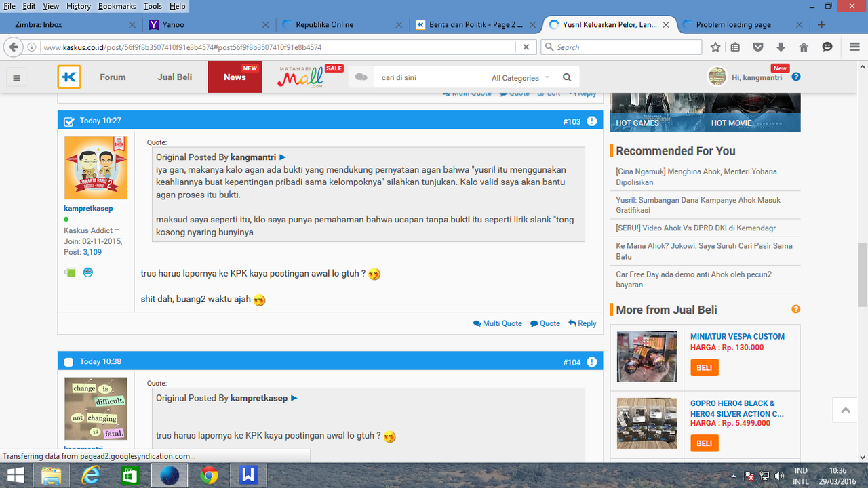Open Yusril: Sumbangan Dana Kampanye Ahok article

(x=698, y=205)
